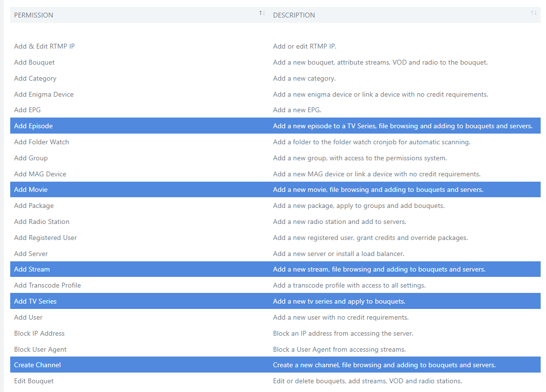The image size is (546, 392).
Task: Click description 'Add a new category.'
Action: pos(304,78)
